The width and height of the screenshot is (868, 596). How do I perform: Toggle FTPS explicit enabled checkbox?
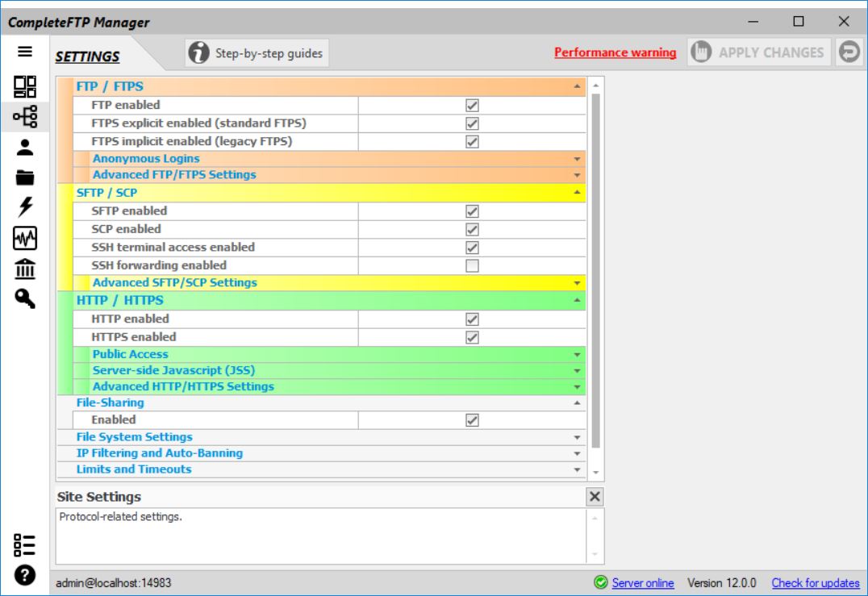472,123
